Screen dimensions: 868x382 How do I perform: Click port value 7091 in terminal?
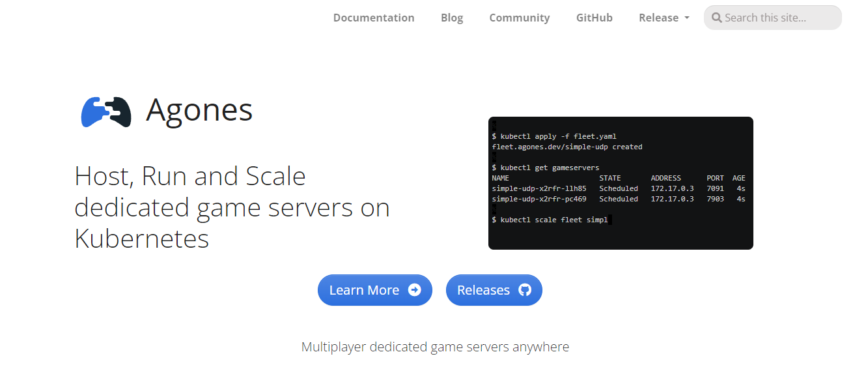715,188
